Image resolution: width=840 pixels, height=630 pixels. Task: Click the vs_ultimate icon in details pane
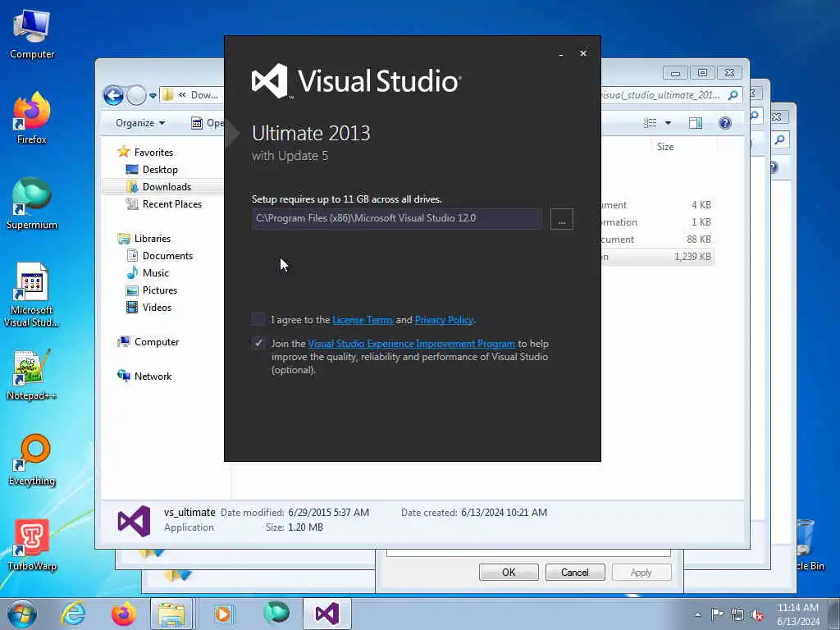[x=134, y=521]
